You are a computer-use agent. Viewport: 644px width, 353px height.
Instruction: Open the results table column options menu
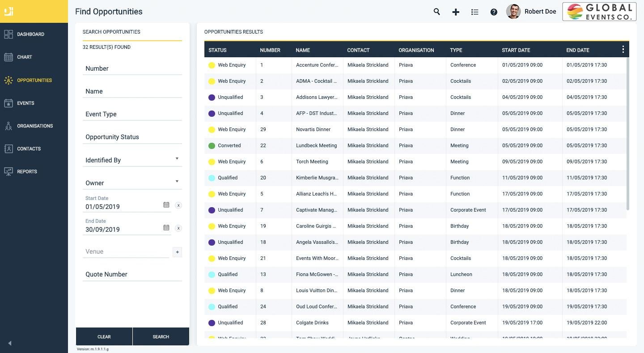click(x=623, y=50)
